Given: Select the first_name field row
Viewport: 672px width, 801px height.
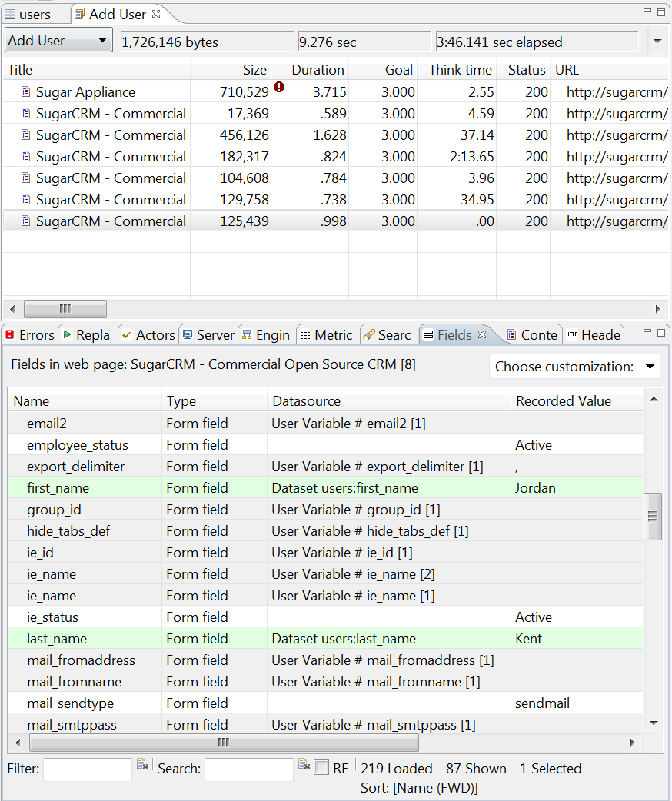Looking at the screenshot, I should tap(325, 488).
